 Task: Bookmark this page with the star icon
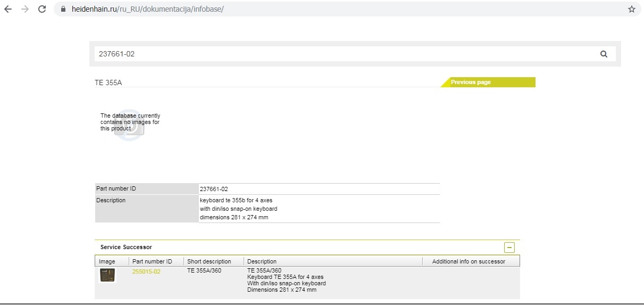coord(631,9)
